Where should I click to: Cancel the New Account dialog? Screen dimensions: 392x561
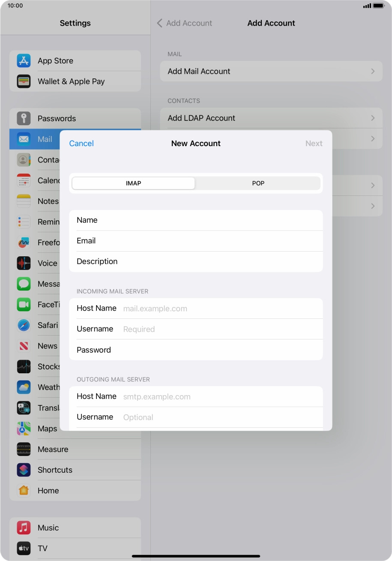tap(81, 143)
